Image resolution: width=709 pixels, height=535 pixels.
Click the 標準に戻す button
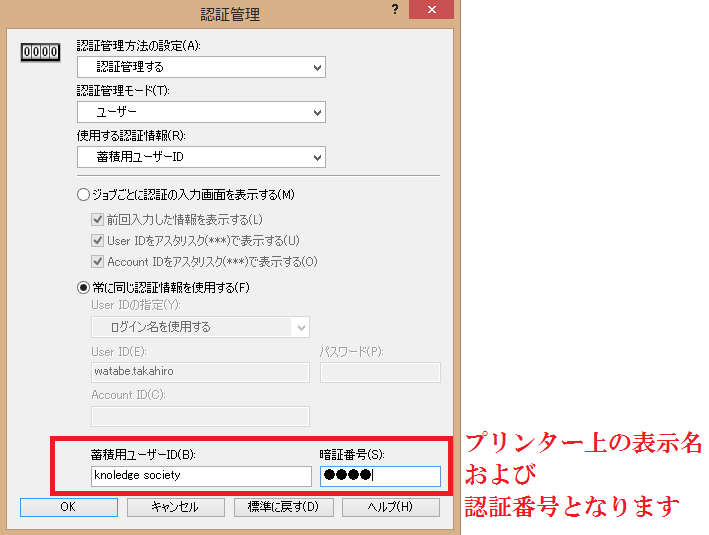point(283,507)
